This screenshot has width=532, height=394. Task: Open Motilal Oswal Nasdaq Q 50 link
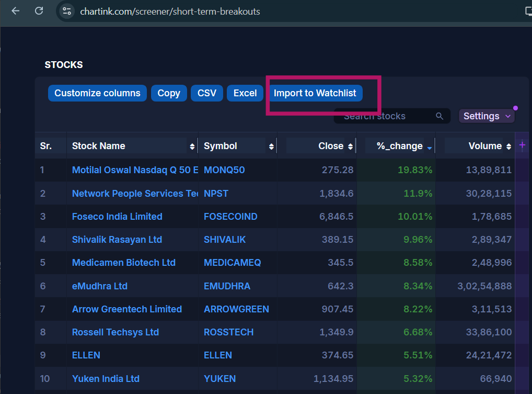pos(135,170)
